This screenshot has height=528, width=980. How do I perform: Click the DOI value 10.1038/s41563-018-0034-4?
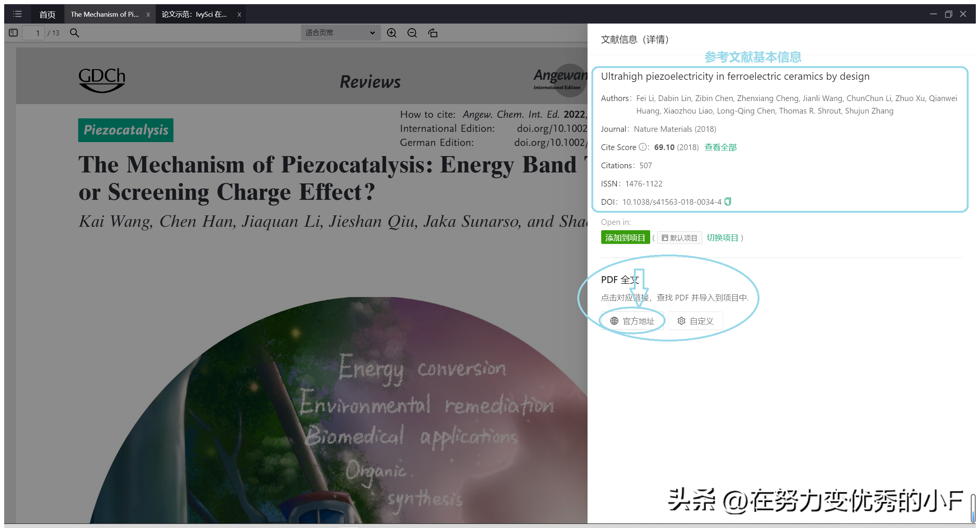tap(671, 202)
